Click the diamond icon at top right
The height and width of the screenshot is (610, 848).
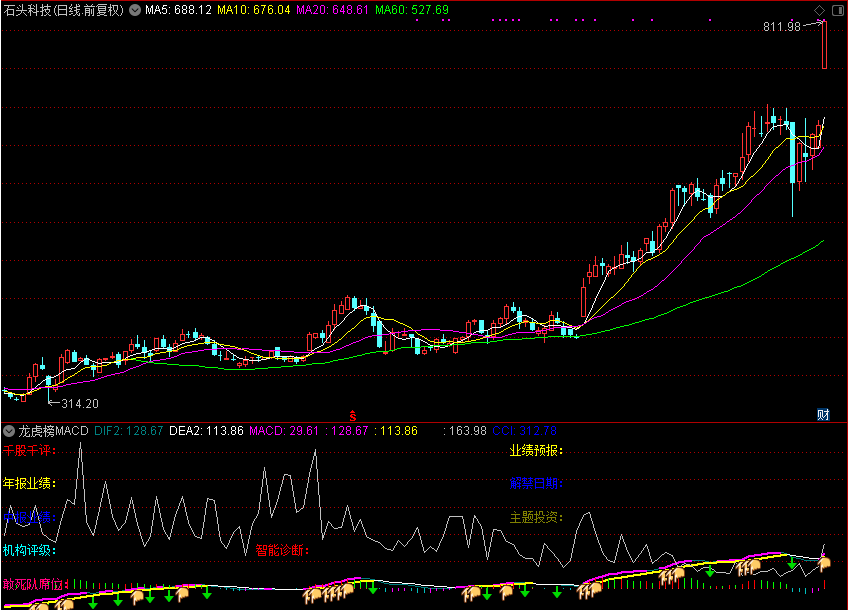pyautogui.click(x=819, y=9)
